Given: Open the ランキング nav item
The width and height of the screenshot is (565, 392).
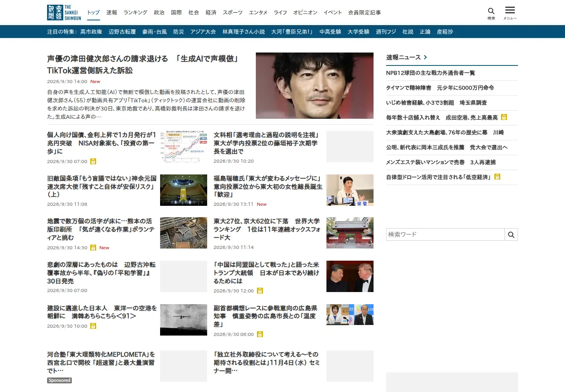Looking at the screenshot, I should click(x=135, y=13).
